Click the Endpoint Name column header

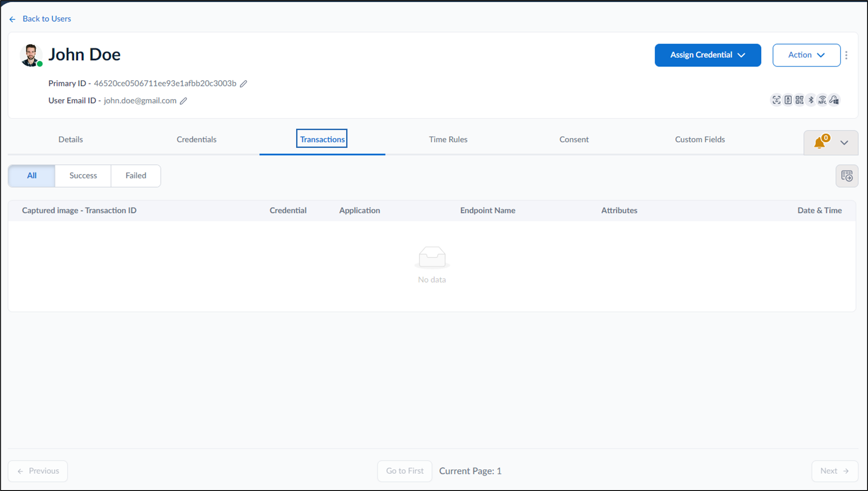click(487, 210)
